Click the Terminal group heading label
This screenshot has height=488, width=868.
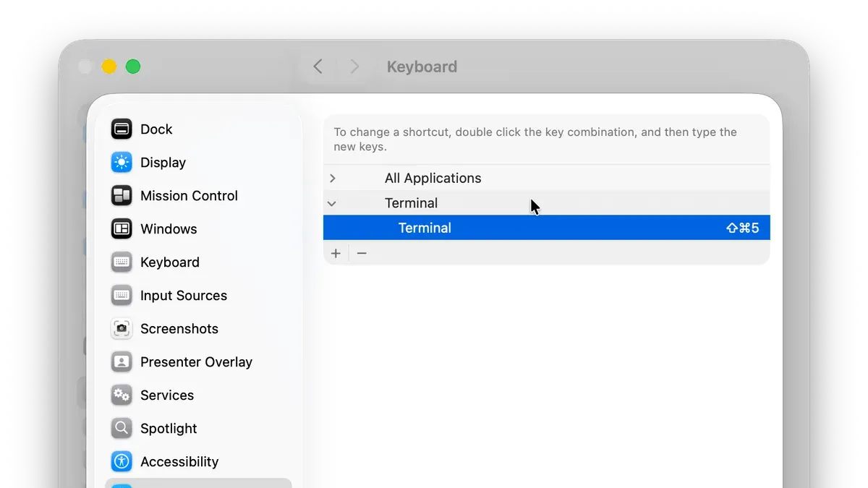pos(411,204)
